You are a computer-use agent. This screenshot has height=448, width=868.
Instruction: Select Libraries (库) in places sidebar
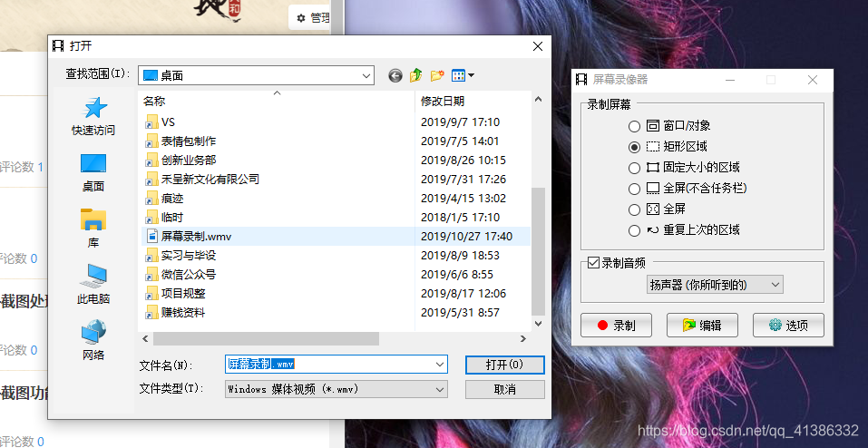93,229
